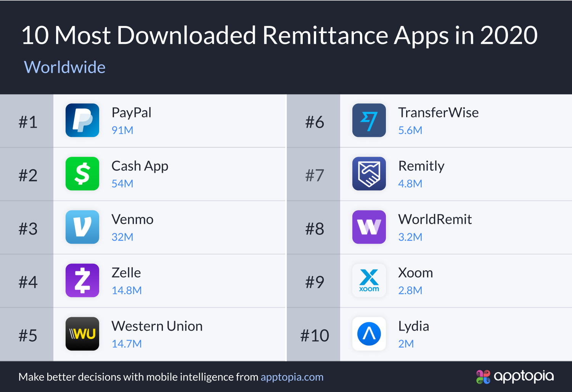Select the Lydia blue circle icon

tap(369, 334)
